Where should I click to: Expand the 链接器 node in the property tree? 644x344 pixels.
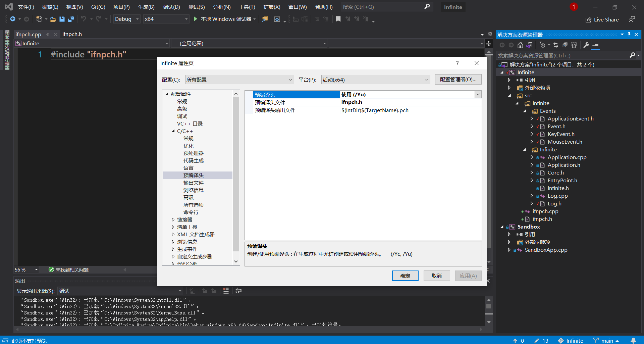tap(173, 220)
